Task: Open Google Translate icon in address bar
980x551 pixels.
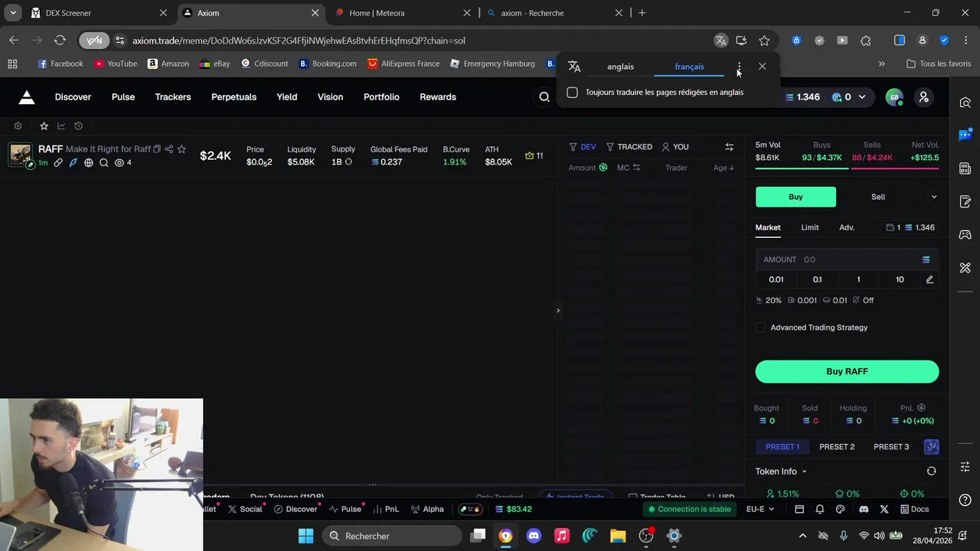Action: (x=720, y=41)
